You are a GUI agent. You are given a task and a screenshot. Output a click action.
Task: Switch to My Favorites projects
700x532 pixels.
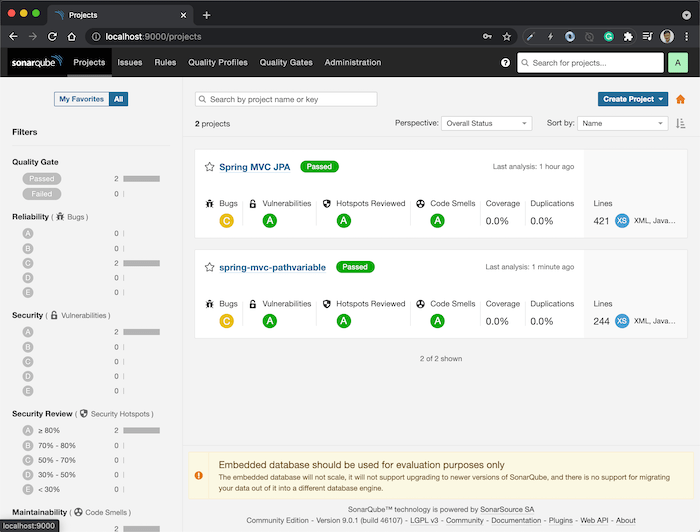coord(81,99)
